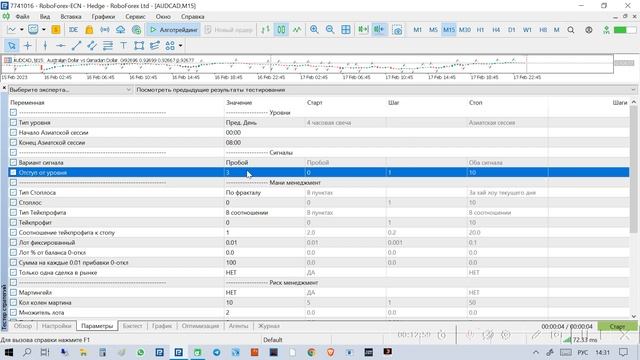Open the second toolbar profile dropdown arrow
Screen dimensions: 640x360
tap(44, 30)
